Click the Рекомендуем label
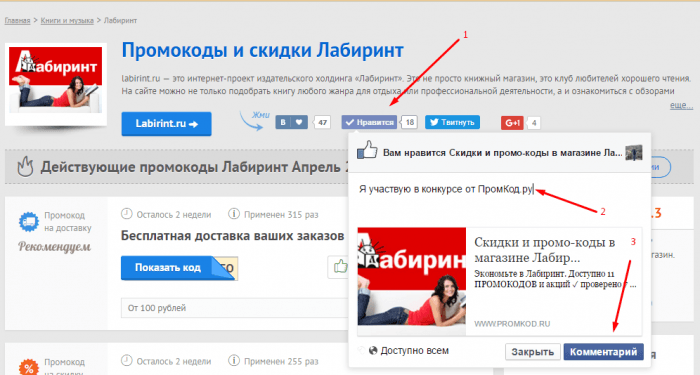700x375 pixels. 54,246
